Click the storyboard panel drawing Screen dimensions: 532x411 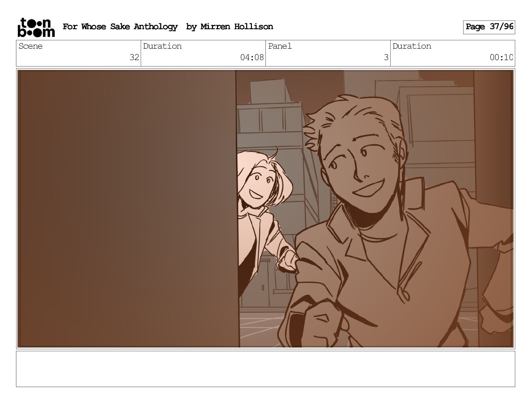(x=266, y=209)
